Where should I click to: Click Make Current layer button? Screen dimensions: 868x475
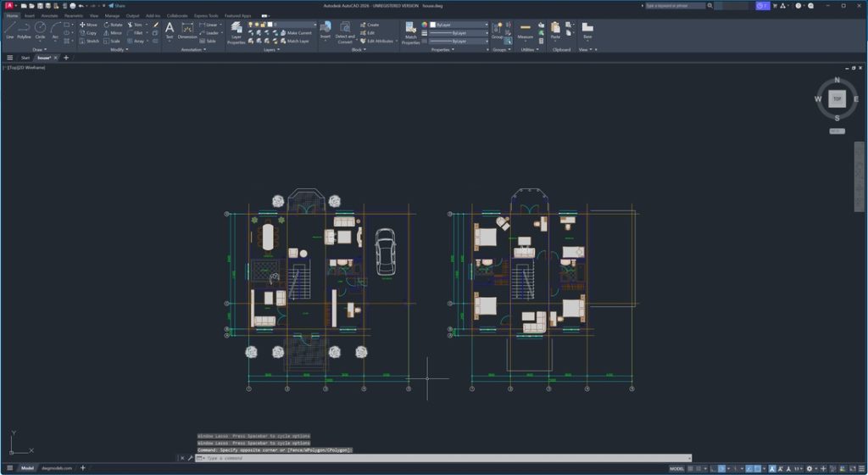pyautogui.click(x=296, y=33)
